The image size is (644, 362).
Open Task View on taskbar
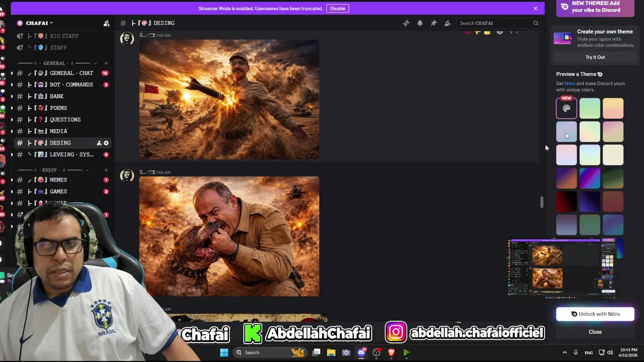[316, 352]
